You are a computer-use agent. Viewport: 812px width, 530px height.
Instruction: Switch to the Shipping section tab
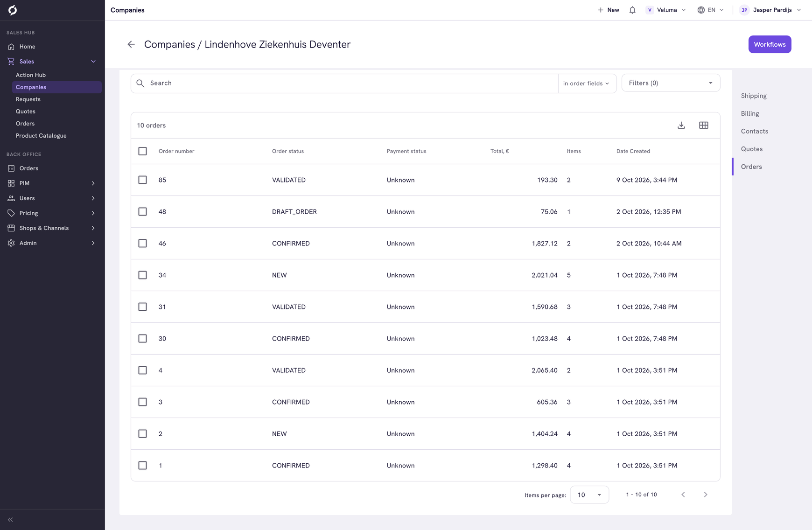(x=754, y=96)
